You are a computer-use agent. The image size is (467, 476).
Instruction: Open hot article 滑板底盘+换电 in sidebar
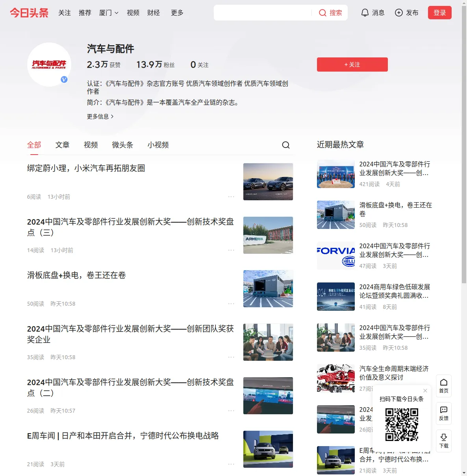tap(396, 209)
